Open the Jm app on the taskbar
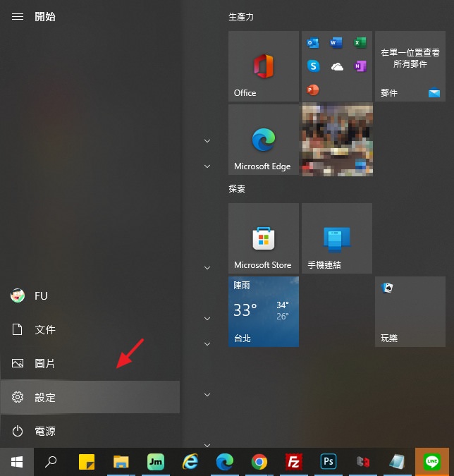454x476 pixels. (x=156, y=462)
